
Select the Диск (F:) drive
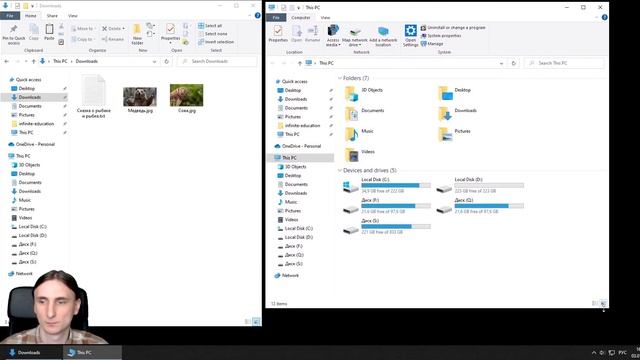coord(386,206)
